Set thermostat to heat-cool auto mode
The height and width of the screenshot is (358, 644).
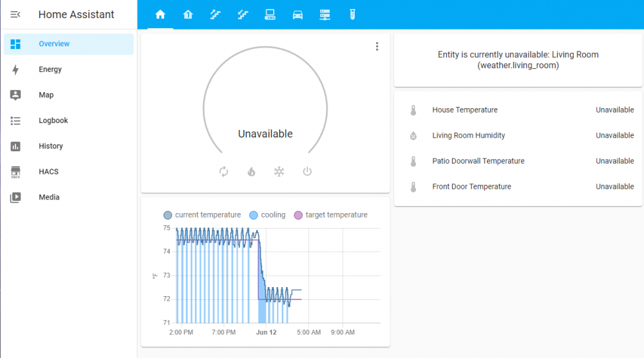(223, 172)
